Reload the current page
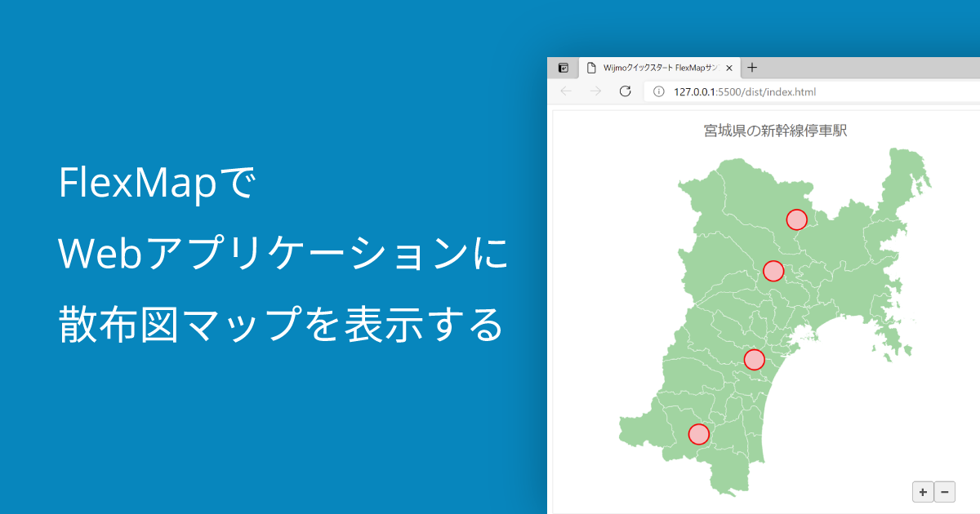Image resolution: width=980 pixels, height=514 pixels. point(626,91)
